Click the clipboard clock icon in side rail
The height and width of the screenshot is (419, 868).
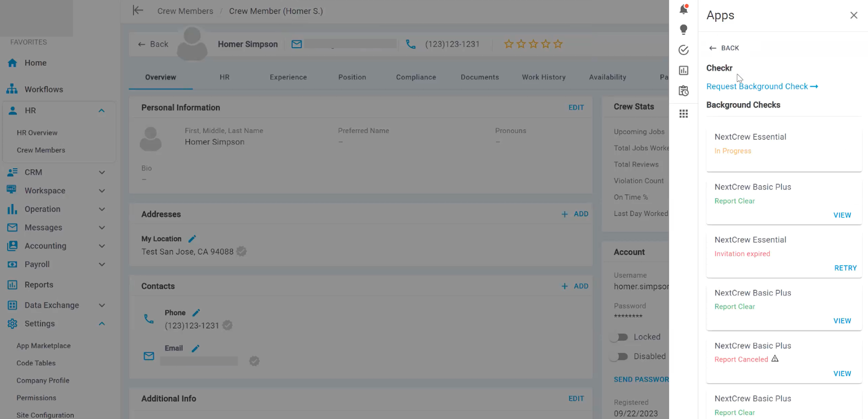[x=684, y=91]
